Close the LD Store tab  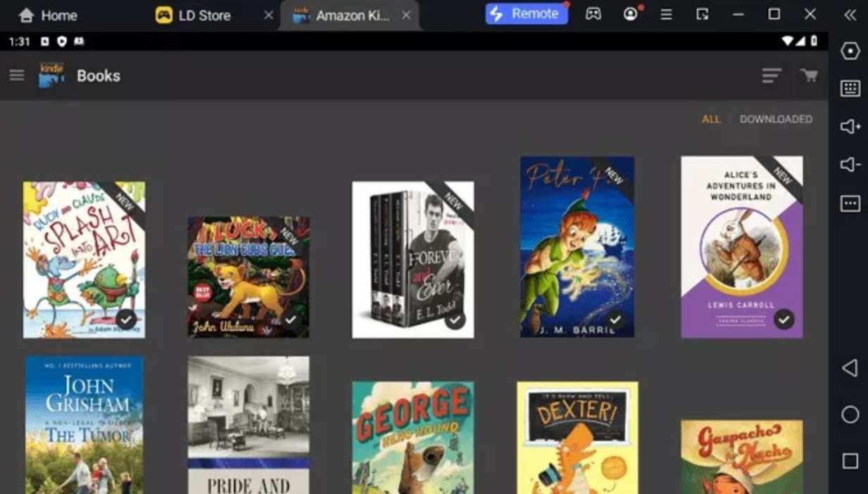click(x=268, y=15)
